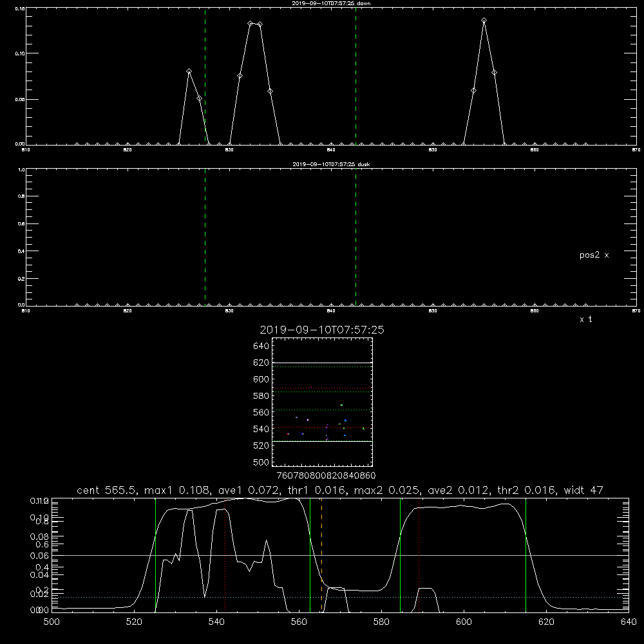Viewport: 644px width, 644px height.
Task: Click the diamond marker atop the dawn peak near 855
Action: pyautogui.click(x=484, y=20)
